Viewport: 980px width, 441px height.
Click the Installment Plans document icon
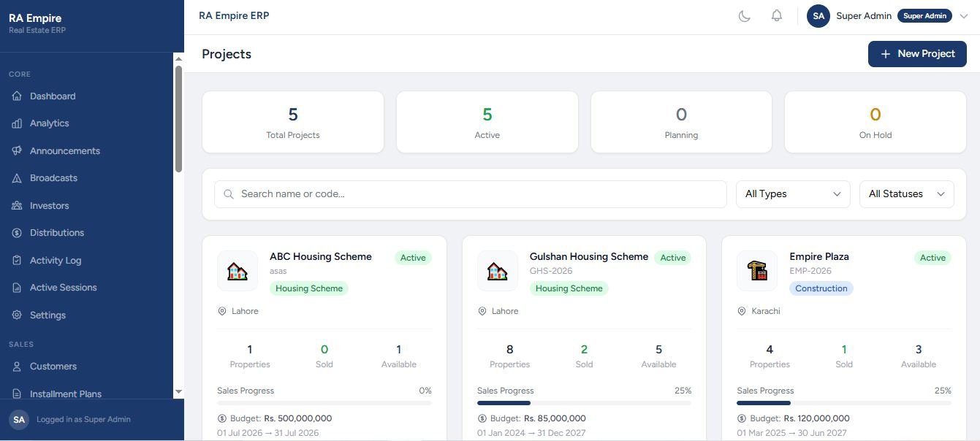point(17,394)
